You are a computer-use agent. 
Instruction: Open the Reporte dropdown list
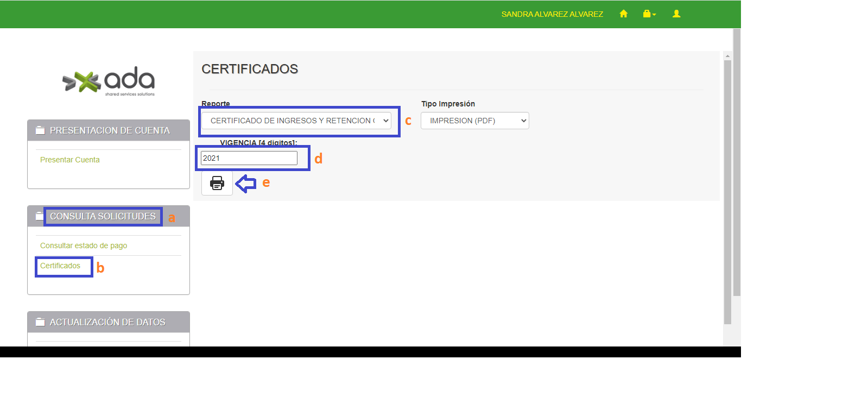click(x=296, y=121)
